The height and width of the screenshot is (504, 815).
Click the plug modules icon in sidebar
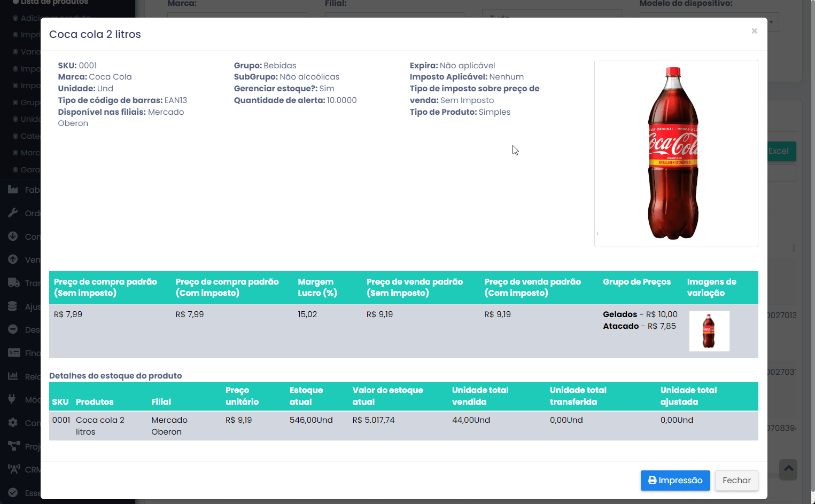coord(12,399)
